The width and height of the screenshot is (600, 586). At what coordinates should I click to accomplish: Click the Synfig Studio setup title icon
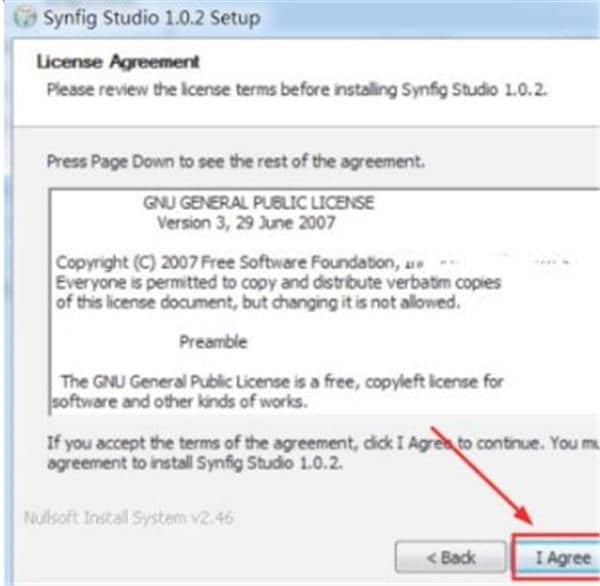click(x=26, y=17)
